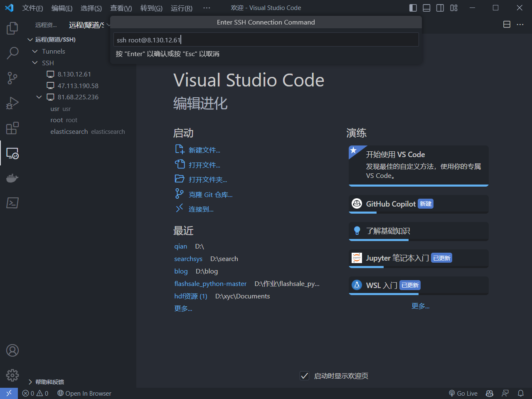The width and height of the screenshot is (532, 399).
Task: Click the Accounts icon
Action: (12, 350)
